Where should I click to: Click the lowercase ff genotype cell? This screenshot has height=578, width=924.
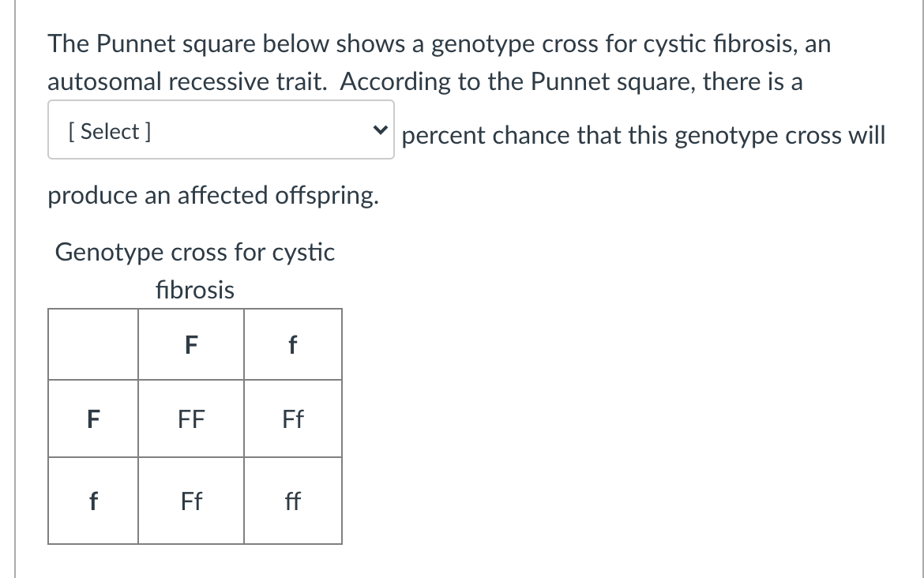click(292, 501)
